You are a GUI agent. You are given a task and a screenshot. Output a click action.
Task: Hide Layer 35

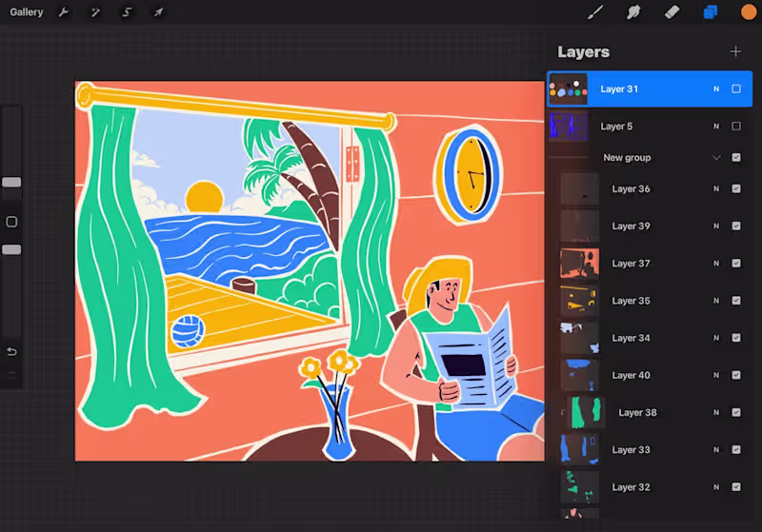736,301
